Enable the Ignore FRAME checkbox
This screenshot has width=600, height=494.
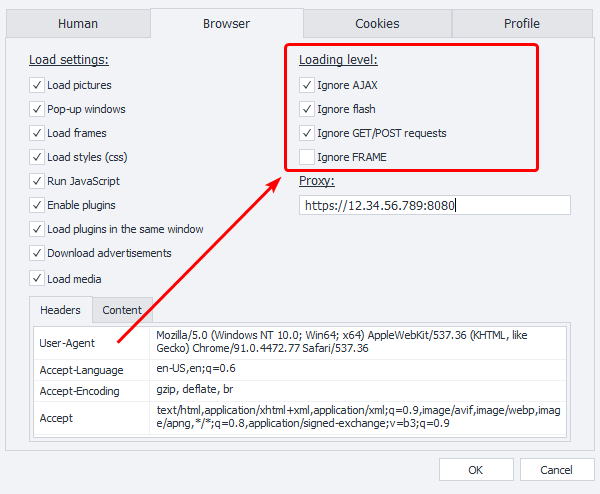point(307,157)
